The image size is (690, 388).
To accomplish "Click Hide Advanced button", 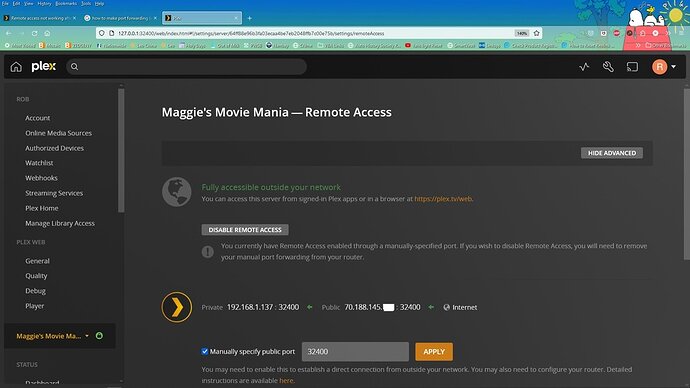I will [x=612, y=153].
